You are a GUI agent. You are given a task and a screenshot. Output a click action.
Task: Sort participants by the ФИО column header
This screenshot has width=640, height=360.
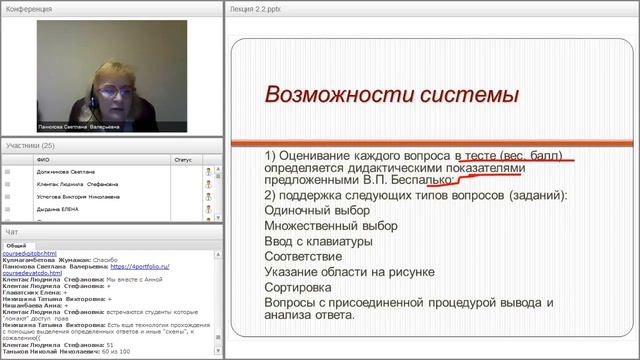(102, 160)
